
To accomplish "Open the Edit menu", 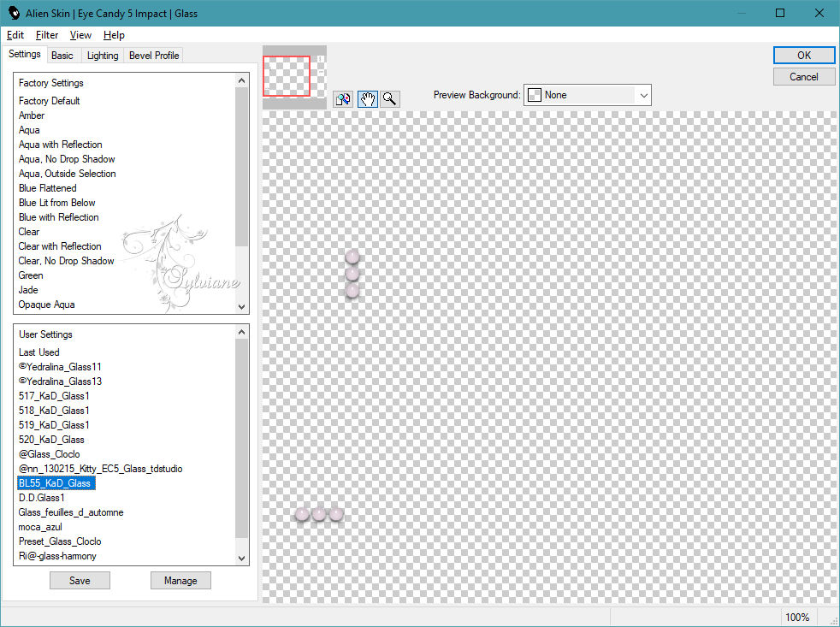I will (15, 35).
